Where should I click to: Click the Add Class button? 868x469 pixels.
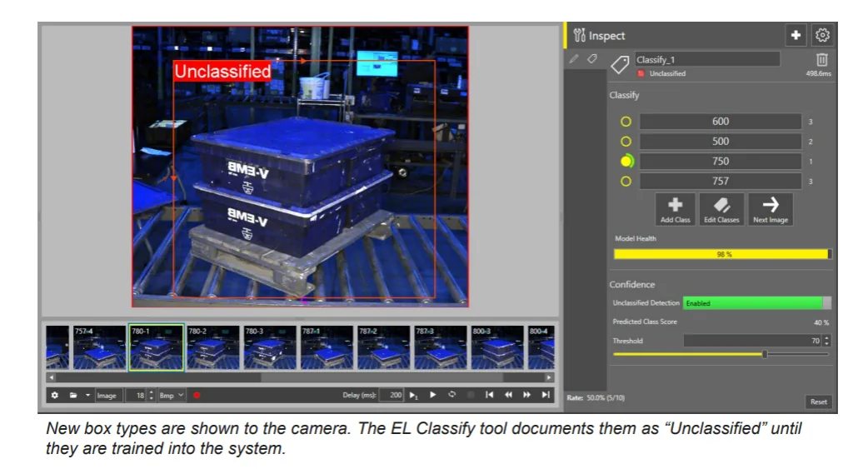point(675,209)
